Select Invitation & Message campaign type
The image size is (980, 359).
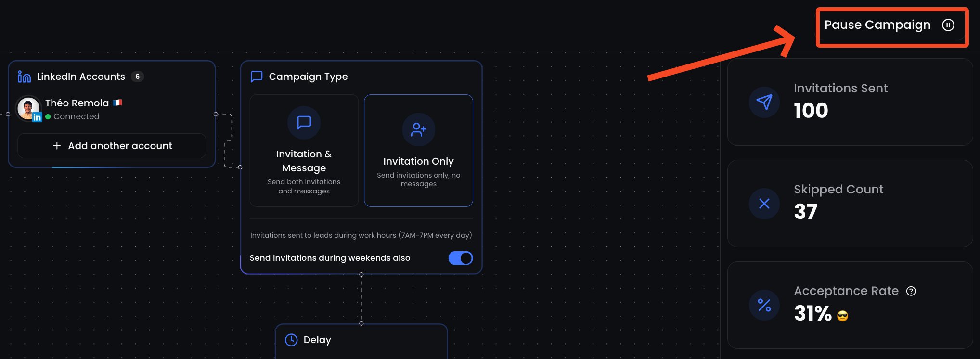[304, 151]
